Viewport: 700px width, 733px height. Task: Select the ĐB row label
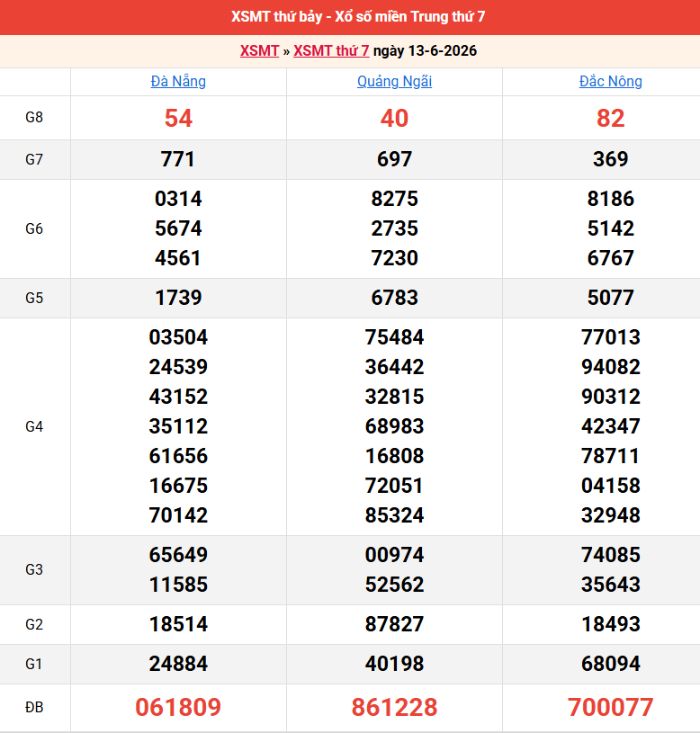(x=34, y=707)
